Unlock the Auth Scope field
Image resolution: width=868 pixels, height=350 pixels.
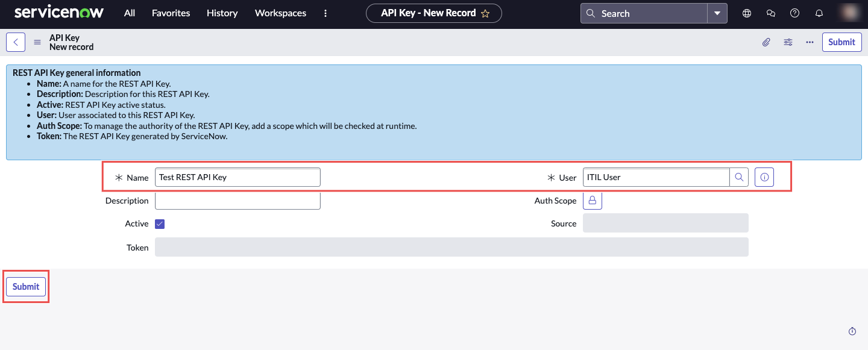[592, 200]
